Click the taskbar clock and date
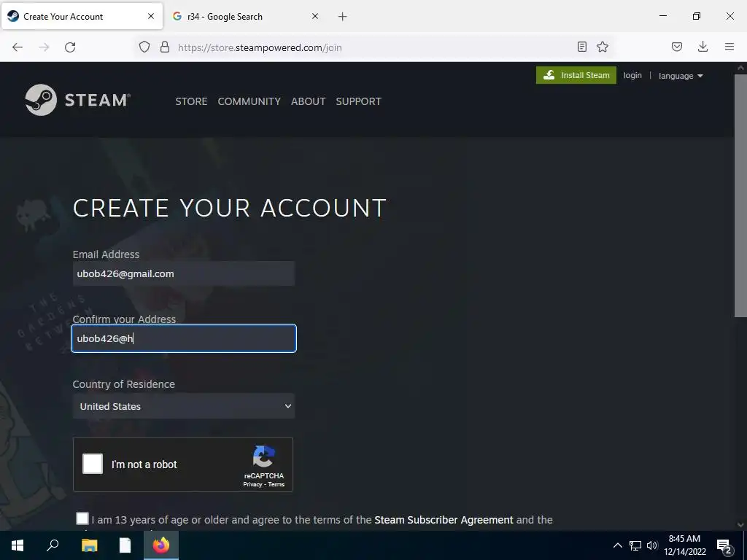747x560 pixels. tap(684, 545)
